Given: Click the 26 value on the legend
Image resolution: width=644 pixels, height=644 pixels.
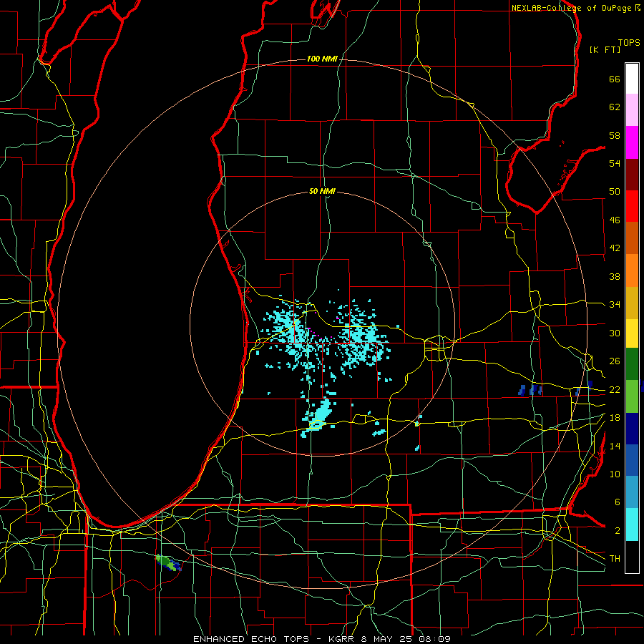Looking at the screenshot, I should (615, 361).
